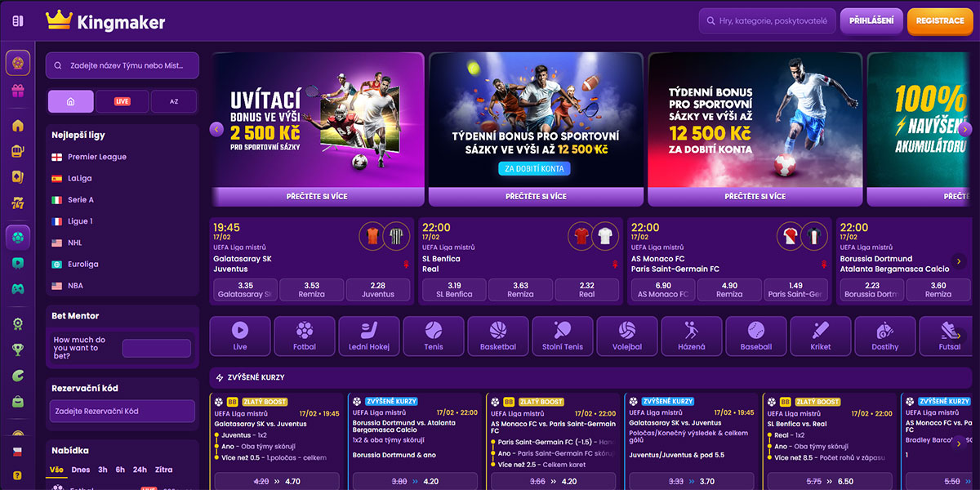Select the 24h time filter
The height and width of the screenshot is (490, 980).
[140, 470]
